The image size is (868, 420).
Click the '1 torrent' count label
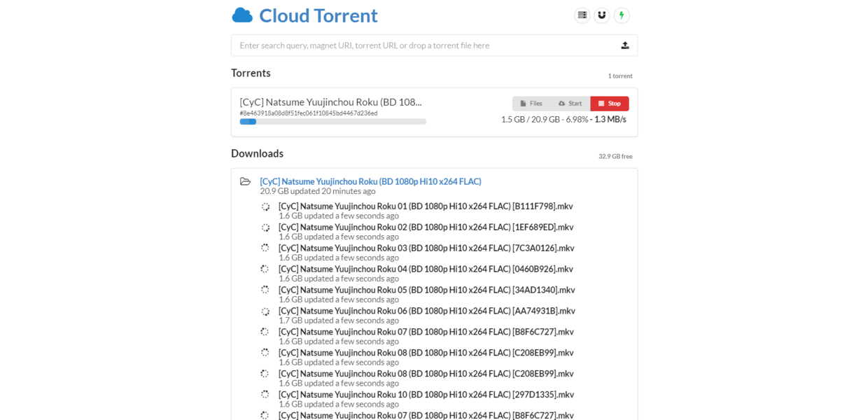[620, 76]
